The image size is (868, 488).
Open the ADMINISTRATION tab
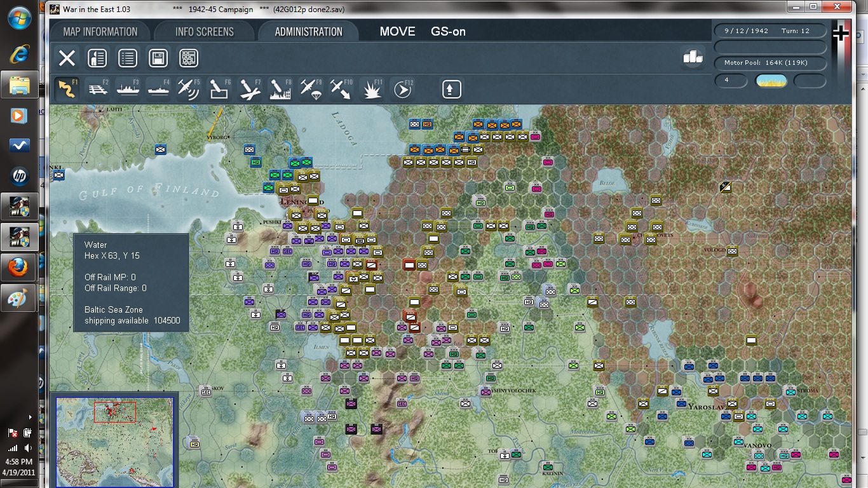pos(308,32)
